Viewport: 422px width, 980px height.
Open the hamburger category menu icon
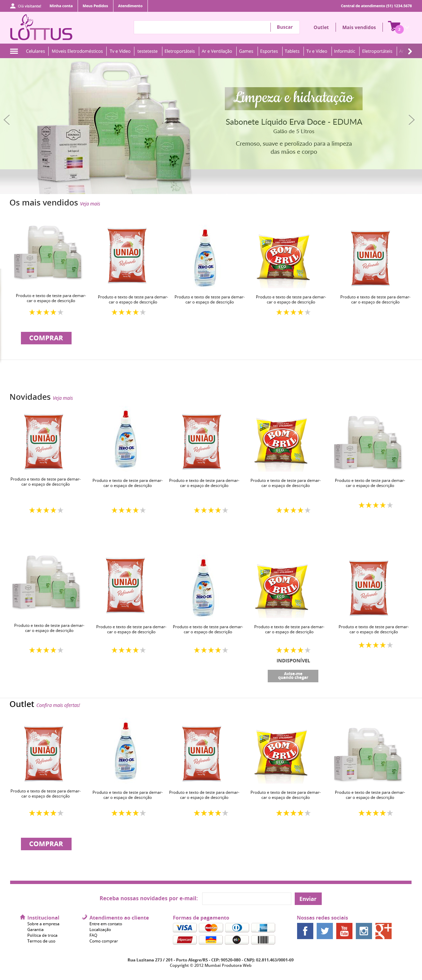point(14,51)
